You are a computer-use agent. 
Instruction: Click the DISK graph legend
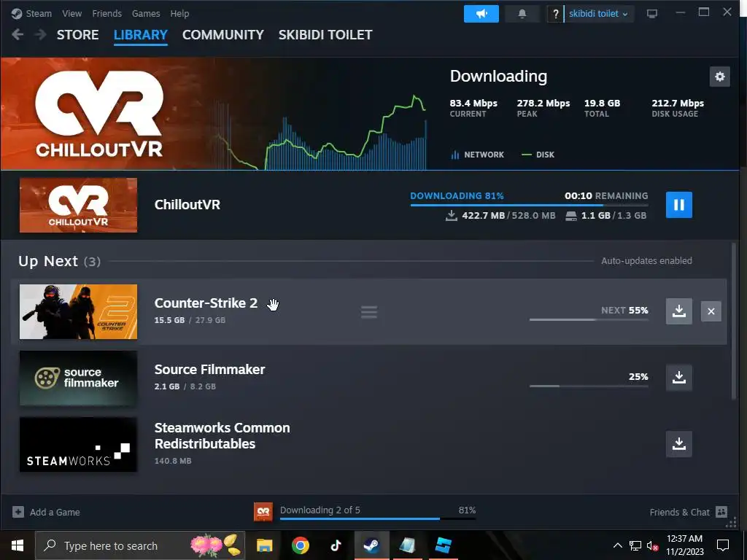[538, 155]
